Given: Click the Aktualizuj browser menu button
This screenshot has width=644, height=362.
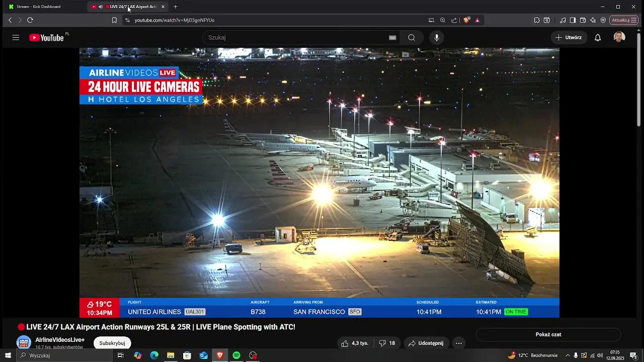Looking at the screenshot, I should (624, 20).
